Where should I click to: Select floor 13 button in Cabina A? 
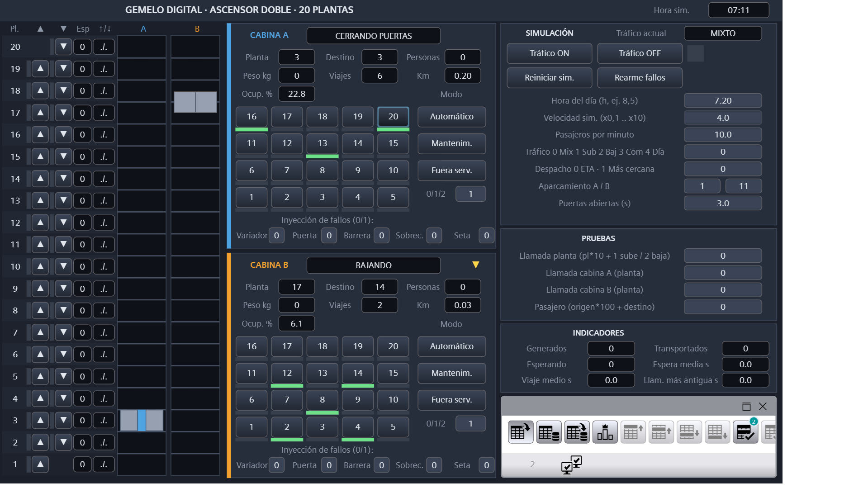[322, 143]
